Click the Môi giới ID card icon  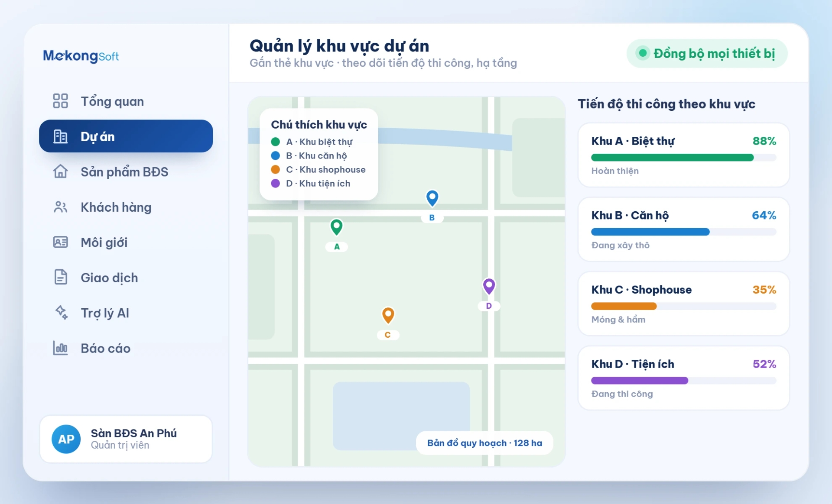[x=60, y=242]
